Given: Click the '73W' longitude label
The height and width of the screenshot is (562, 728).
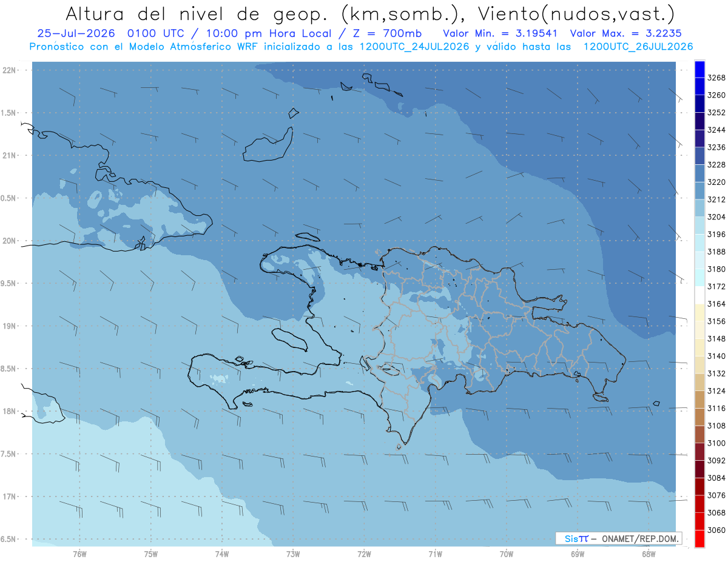Looking at the screenshot, I should [293, 554].
